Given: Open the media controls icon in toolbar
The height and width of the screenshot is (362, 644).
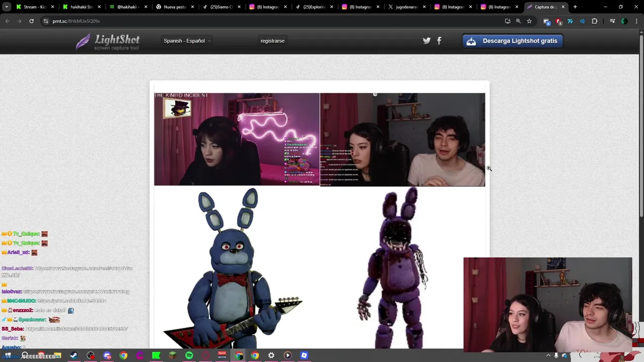Looking at the screenshot, I should pyautogui.click(x=612, y=21).
